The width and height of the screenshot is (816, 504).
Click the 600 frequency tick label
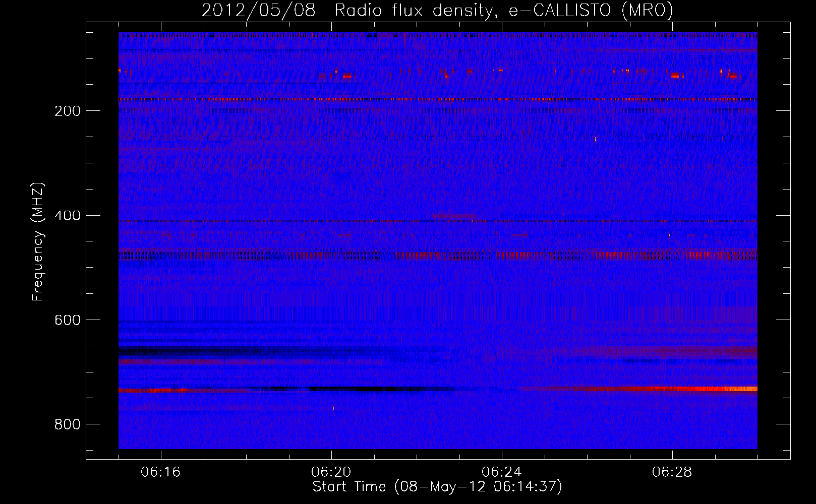click(67, 320)
